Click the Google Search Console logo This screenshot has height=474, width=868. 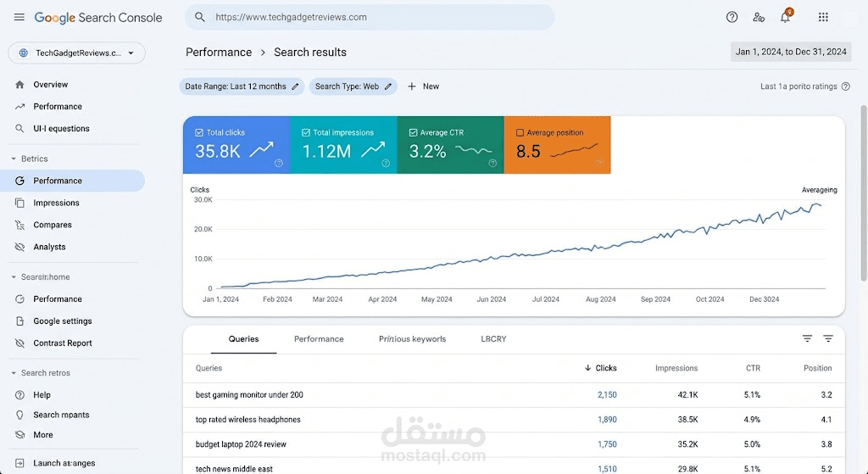click(x=98, y=18)
